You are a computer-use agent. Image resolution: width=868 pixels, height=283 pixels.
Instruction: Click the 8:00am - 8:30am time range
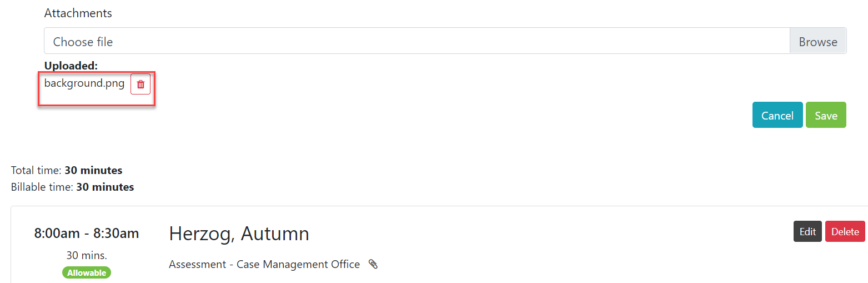pos(87,233)
